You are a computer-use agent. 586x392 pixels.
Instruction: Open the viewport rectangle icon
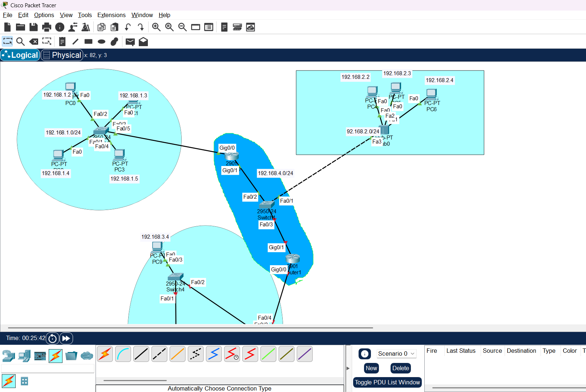point(195,27)
